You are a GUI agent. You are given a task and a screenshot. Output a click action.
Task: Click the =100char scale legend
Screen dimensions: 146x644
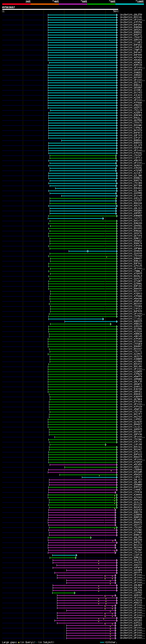click(108, 642)
